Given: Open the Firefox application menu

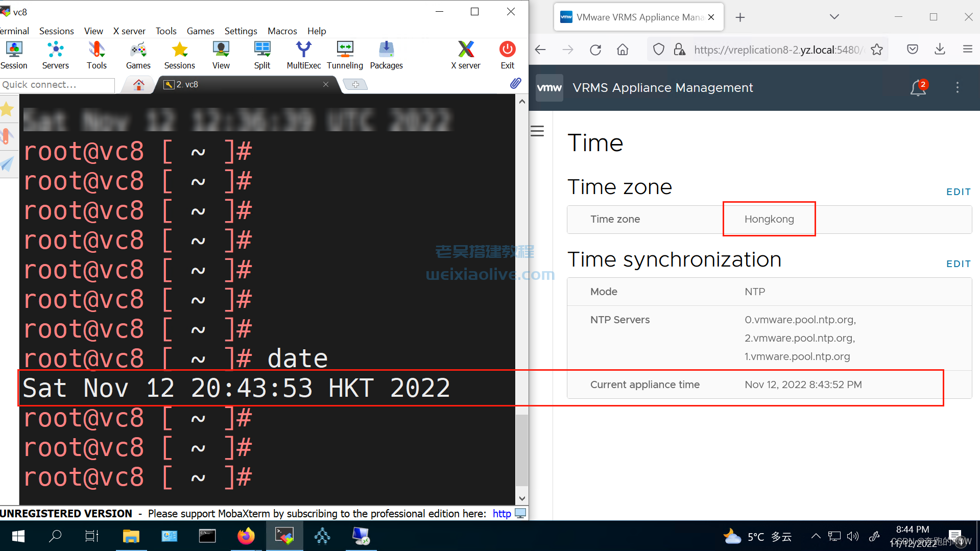Looking at the screenshot, I should click(x=967, y=50).
